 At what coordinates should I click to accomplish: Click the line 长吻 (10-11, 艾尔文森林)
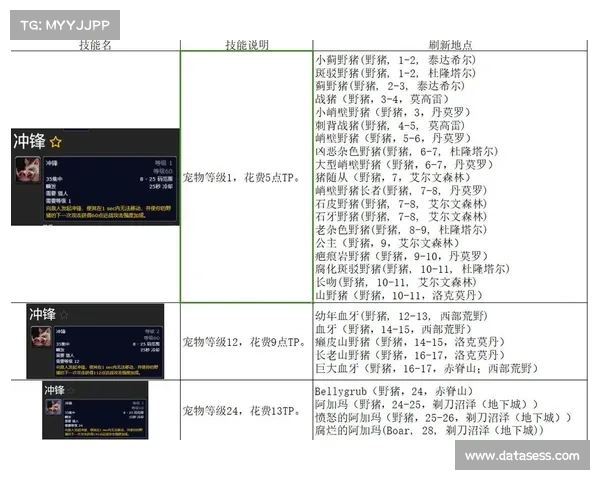coord(396,282)
